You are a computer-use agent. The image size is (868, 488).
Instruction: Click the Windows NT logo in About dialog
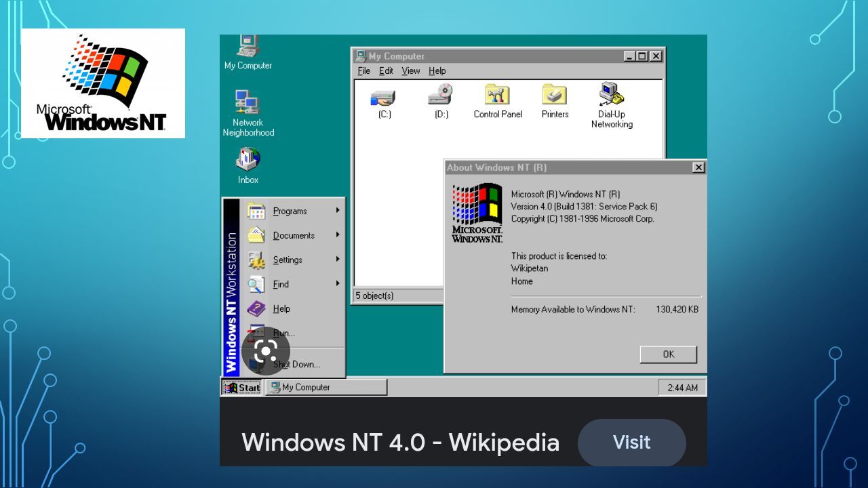point(477,213)
